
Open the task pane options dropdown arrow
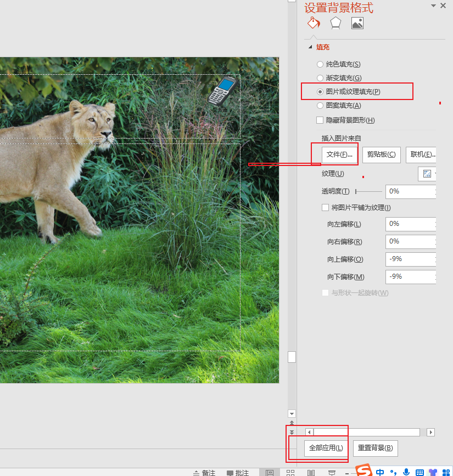tap(433, 5)
